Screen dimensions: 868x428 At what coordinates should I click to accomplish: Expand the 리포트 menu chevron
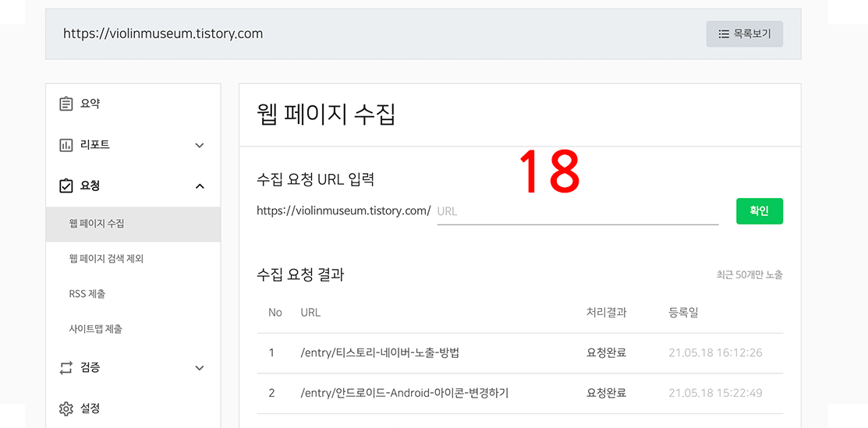tap(200, 146)
